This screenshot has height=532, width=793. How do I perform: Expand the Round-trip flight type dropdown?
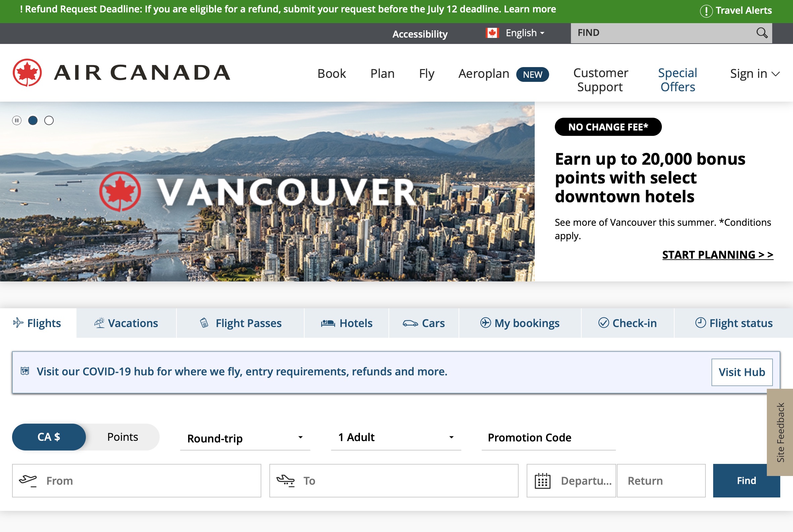(x=244, y=438)
